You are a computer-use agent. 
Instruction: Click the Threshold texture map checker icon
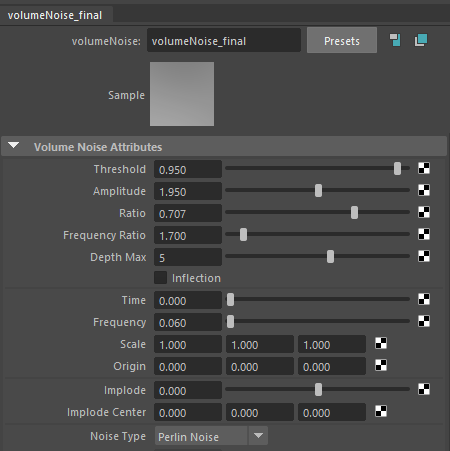click(x=424, y=168)
